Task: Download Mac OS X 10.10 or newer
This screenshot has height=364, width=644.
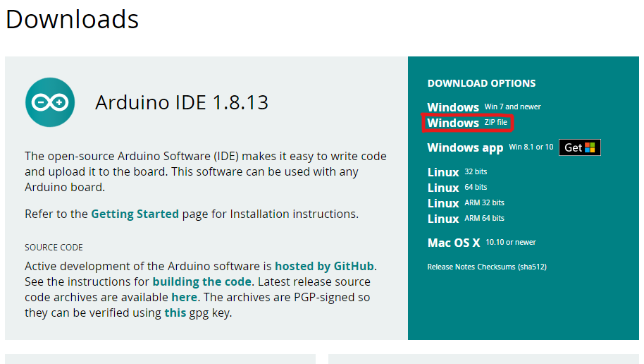Action: pos(481,243)
